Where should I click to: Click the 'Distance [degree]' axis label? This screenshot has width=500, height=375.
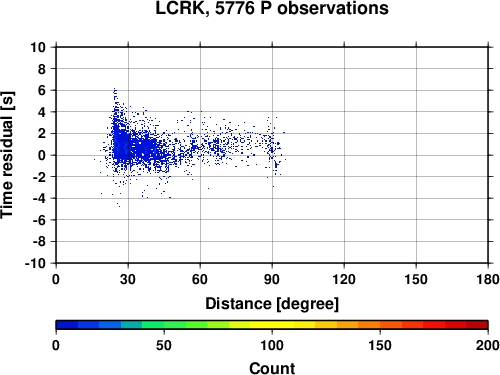tap(272, 304)
